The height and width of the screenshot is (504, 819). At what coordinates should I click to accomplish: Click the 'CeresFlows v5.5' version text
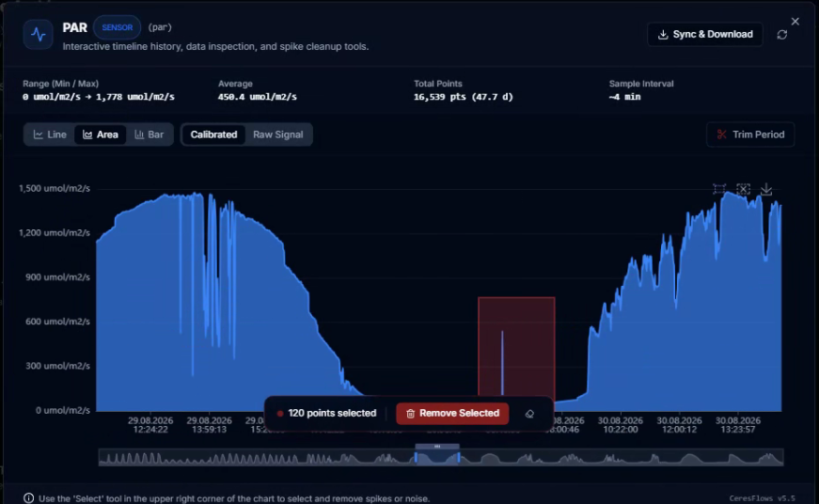pyautogui.click(x=762, y=498)
